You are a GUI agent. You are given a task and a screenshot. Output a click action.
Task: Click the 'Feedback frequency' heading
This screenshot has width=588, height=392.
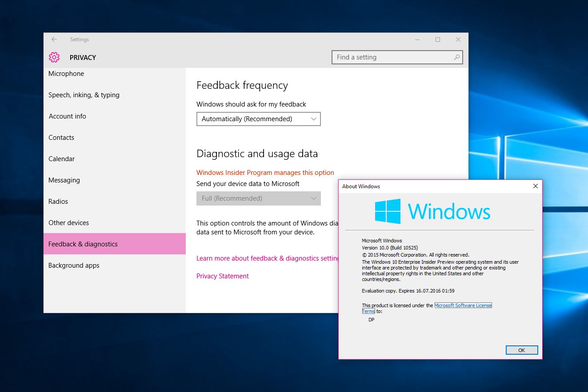click(x=242, y=85)
